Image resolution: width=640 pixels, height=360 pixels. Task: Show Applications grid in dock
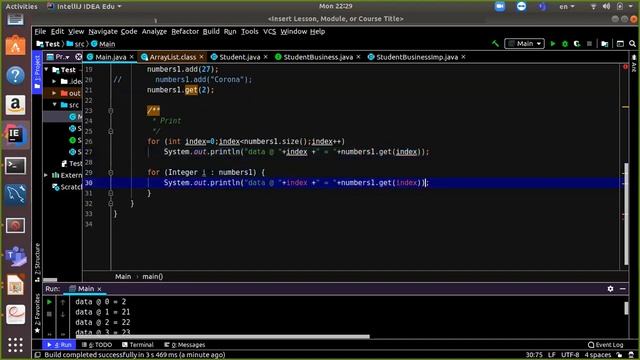tap(15, 345)
